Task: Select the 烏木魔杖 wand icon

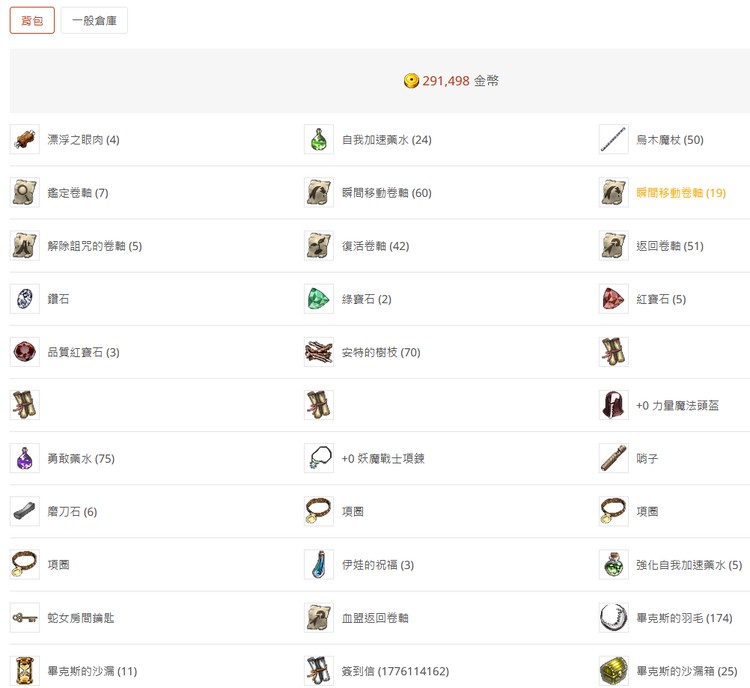Action: (613, 140)
